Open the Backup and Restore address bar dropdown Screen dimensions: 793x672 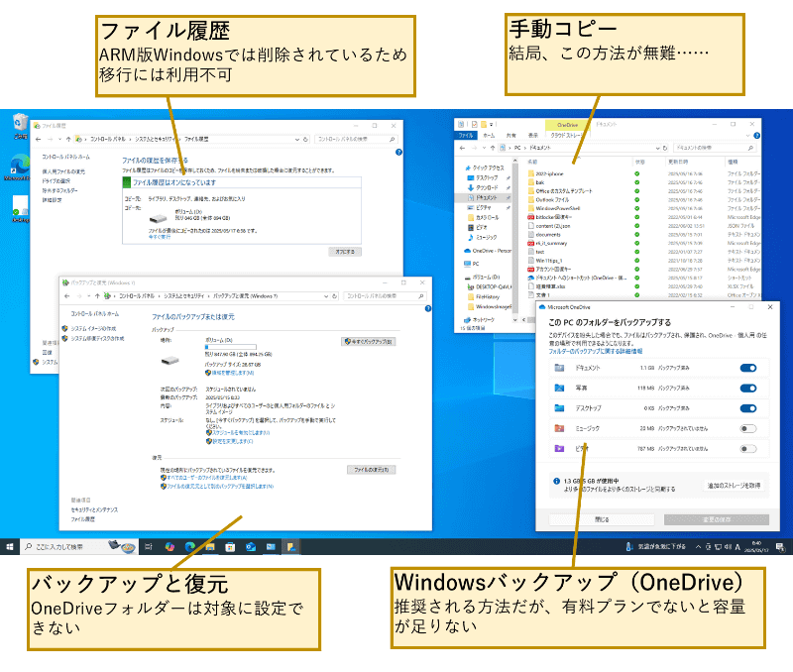[326, 296]
